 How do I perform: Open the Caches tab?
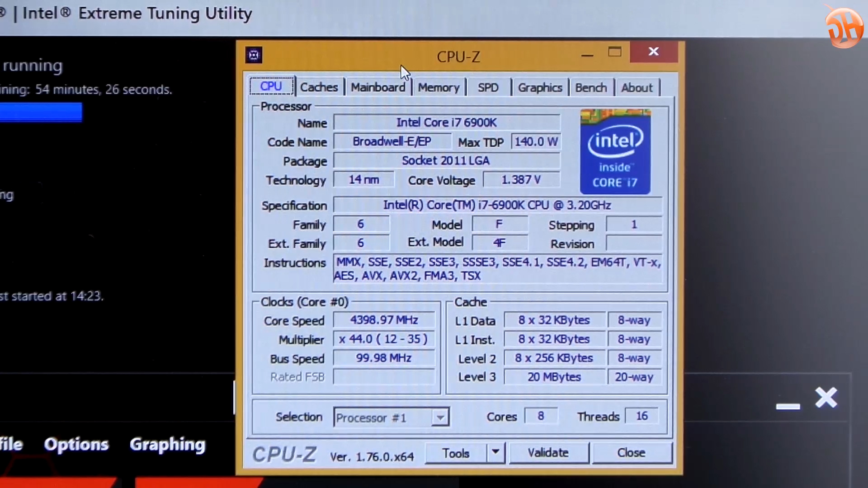pyautogui.click(x=319, y=87)
